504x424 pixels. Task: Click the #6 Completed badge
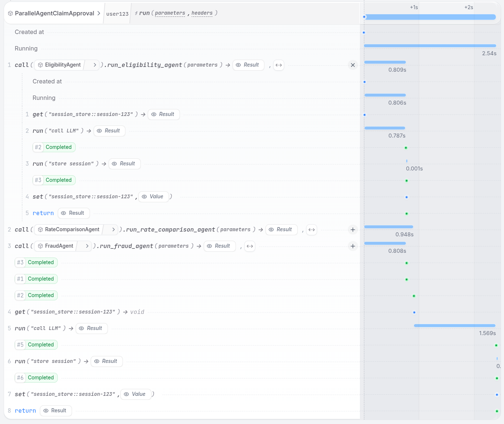(36, 378)
